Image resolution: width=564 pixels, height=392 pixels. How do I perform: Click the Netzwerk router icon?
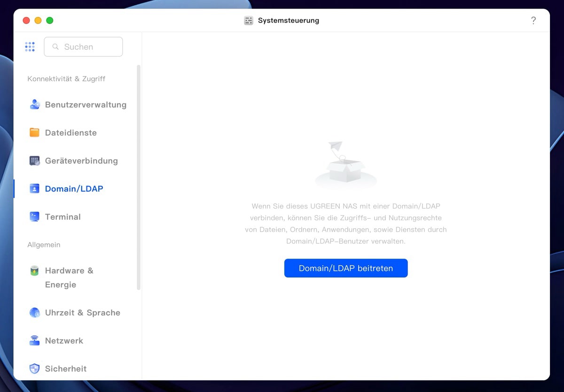34,341
